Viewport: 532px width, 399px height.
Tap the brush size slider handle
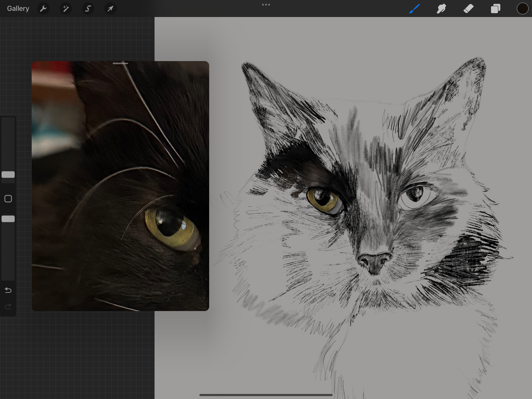[8, 174]
